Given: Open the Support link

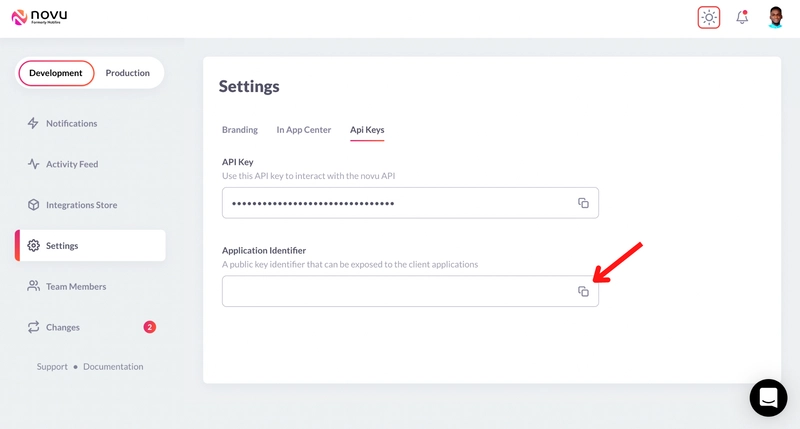Looking at the screenshot, I should pos(52,366).
